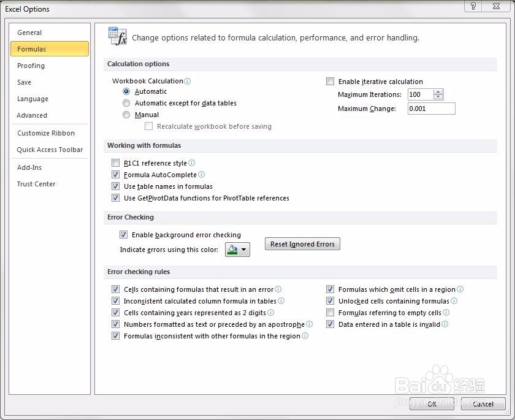Click Cancel to discard changes

483,404
